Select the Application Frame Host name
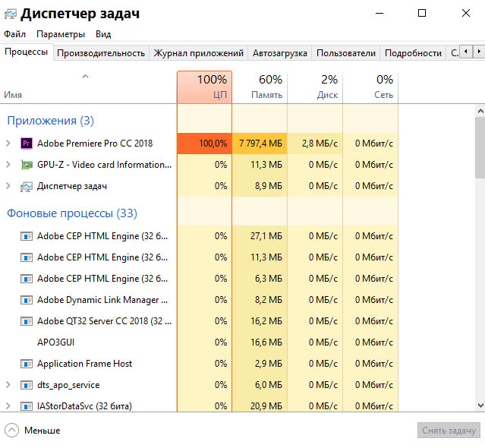The width and height of the screenshot is (485, 448). coord(84,364)
